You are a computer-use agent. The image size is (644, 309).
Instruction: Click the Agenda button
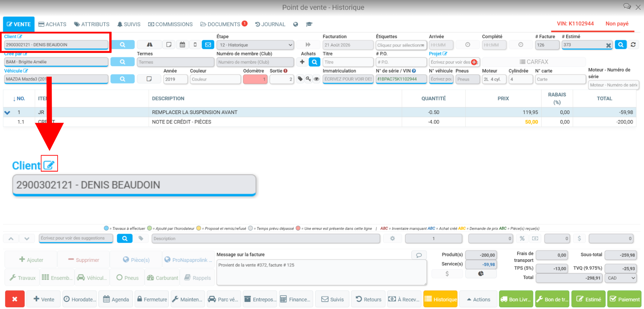(x=116, y=299)
